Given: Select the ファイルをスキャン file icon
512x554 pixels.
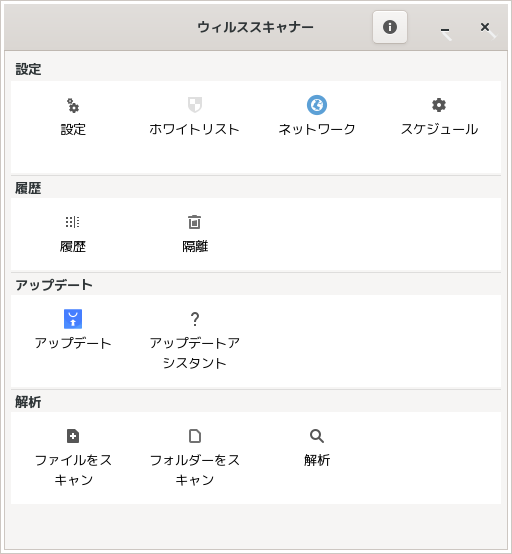Looking at the screenshot, I should tap(73, 436).
